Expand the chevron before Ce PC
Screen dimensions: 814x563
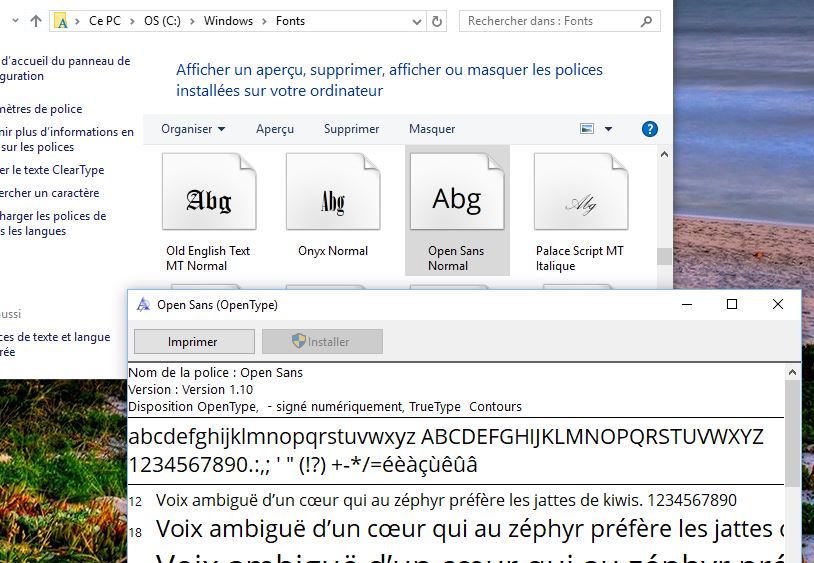pyautogui.click(x=77, y=21)
